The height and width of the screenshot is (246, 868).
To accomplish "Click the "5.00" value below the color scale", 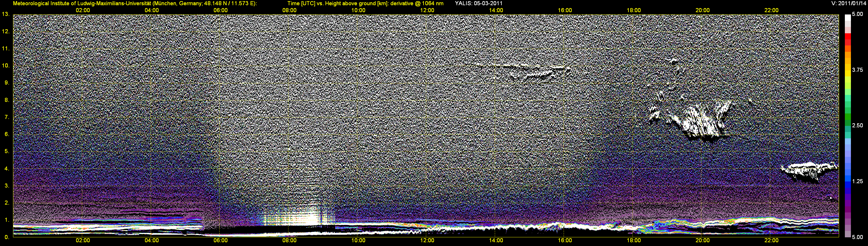I will pyautogui.click(x=858, y=237).
